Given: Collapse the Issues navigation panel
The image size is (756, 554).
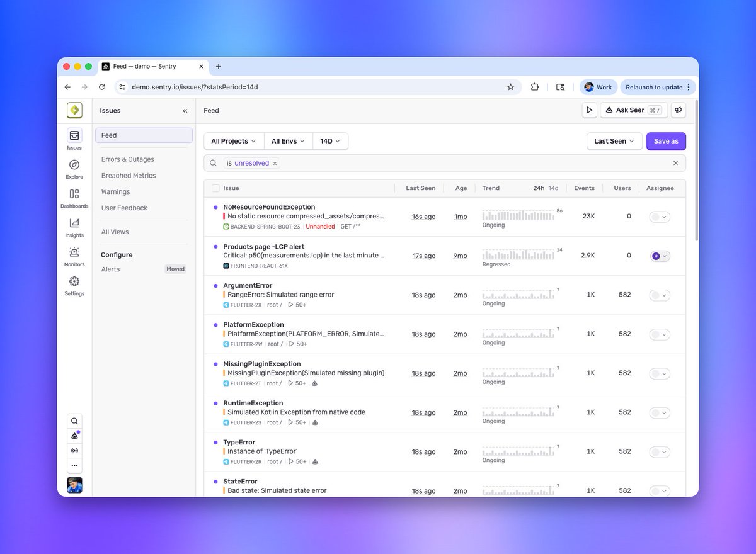Looking at the screenshot, I should coord(185,111).
